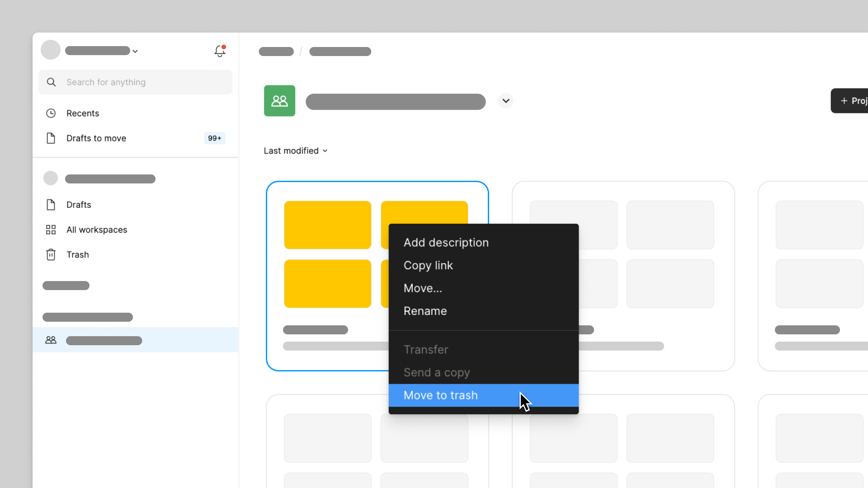This screenshot has width=868, height=488.
Task: Open the All workspaces grid icon
Action: [x=51, y=230]
